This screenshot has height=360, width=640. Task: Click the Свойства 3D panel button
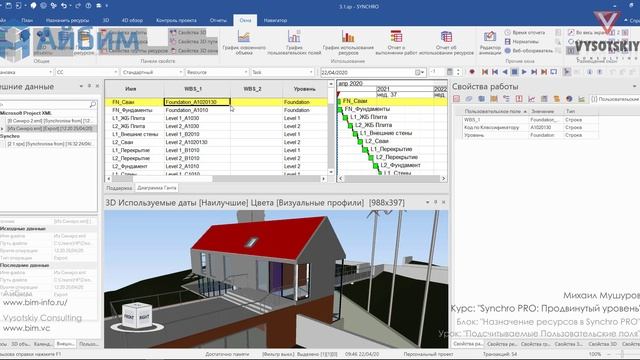pos(188,32)
